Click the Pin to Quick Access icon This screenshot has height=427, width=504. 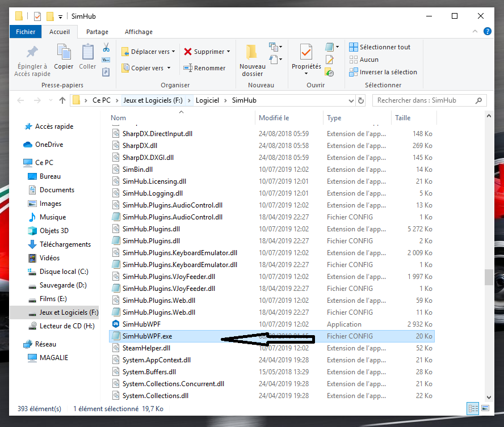click(32, 52)
